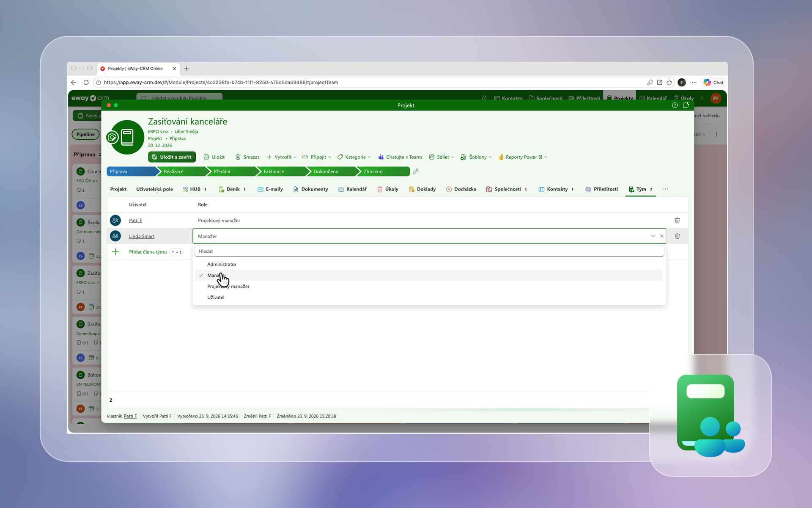The image size is (812, 508).
Task: Switch to the Deník tab
Action: click(x=232, y=189)
